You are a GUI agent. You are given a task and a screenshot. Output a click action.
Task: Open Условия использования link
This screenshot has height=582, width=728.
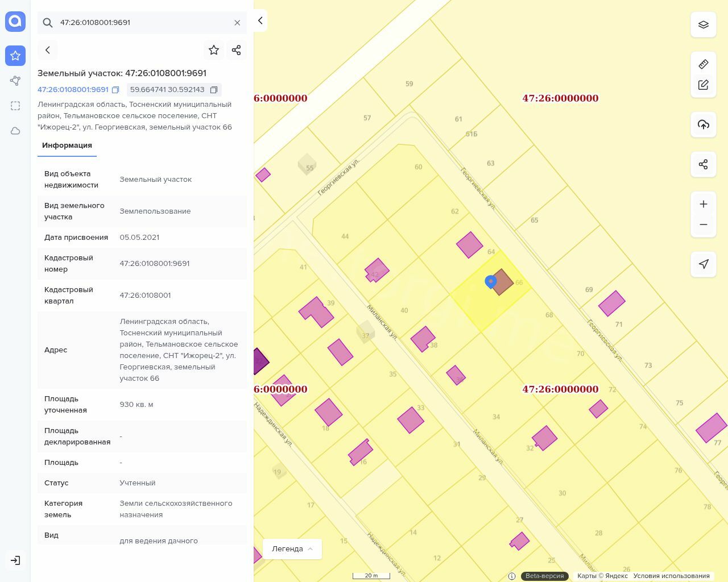[x=671, y=576]
